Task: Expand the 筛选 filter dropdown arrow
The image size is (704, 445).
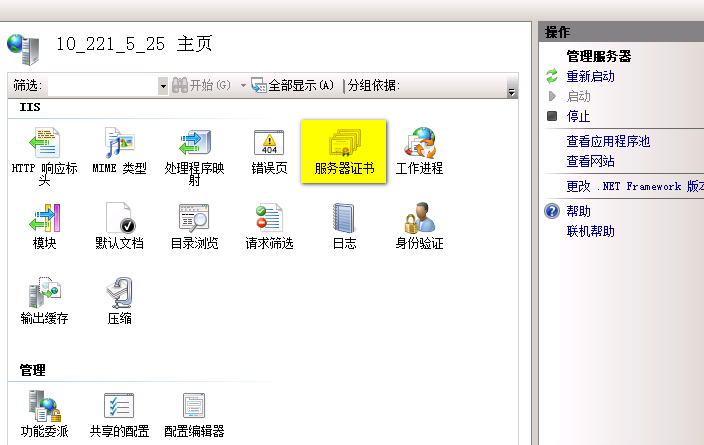Action: [x=163, y=86]
